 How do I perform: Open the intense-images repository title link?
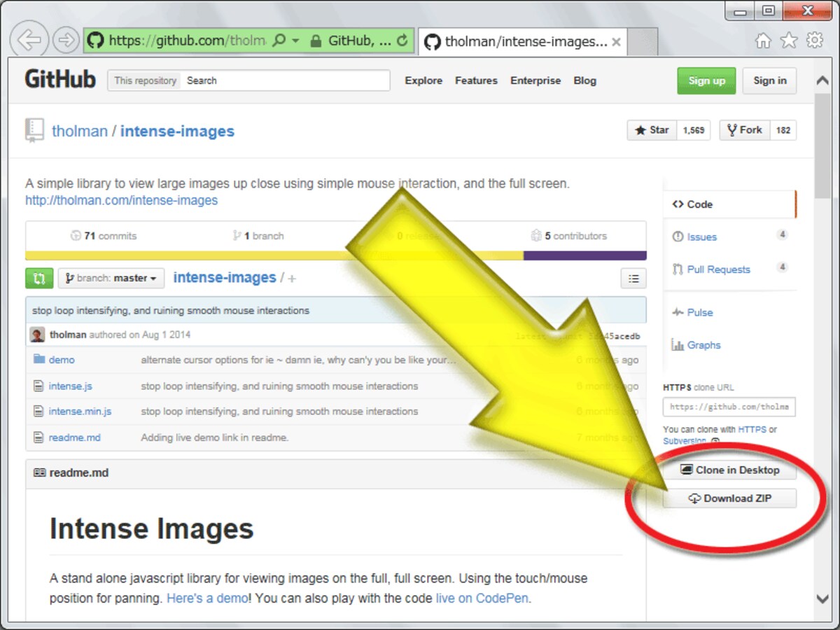point(177,131)
